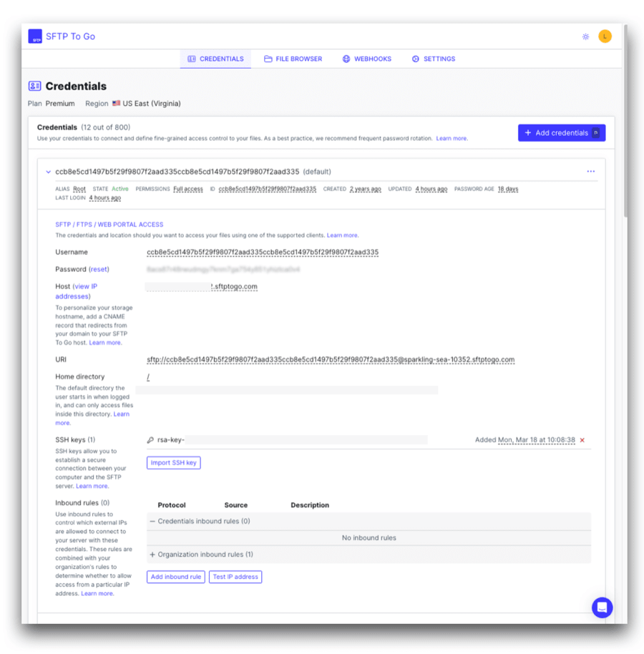Click the Add credentials button
The width and height of the screenshot is (644, 654).
[561, 132]
